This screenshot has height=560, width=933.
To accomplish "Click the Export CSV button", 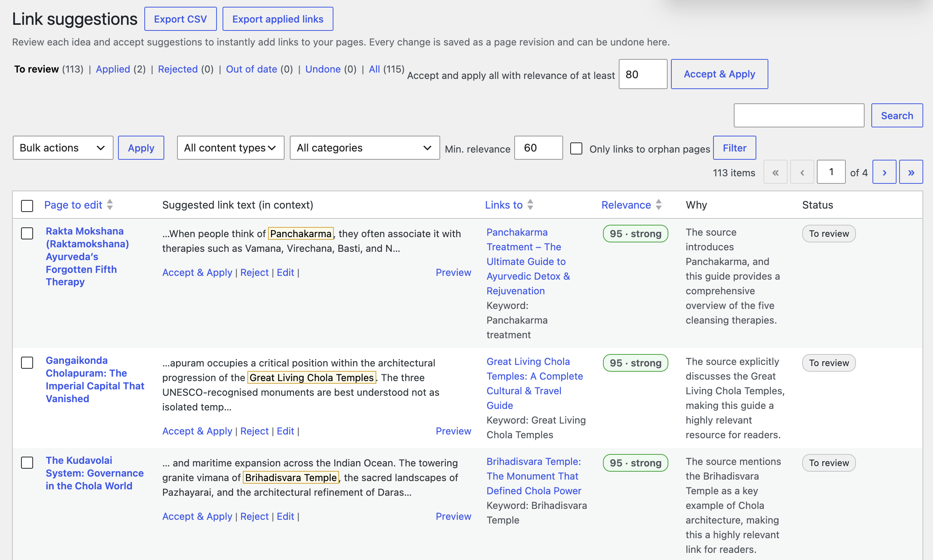I will click(180, 19).
